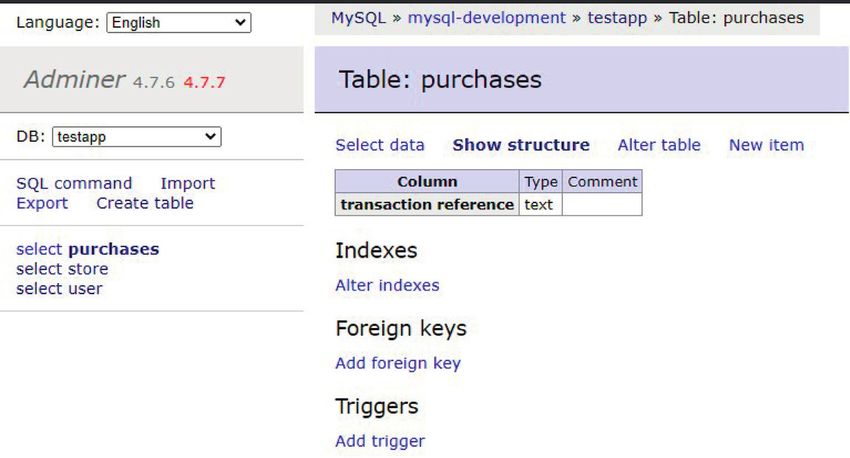The image size is (850, 458).
Task: Click the SQL command link
Action: [74, 183]
